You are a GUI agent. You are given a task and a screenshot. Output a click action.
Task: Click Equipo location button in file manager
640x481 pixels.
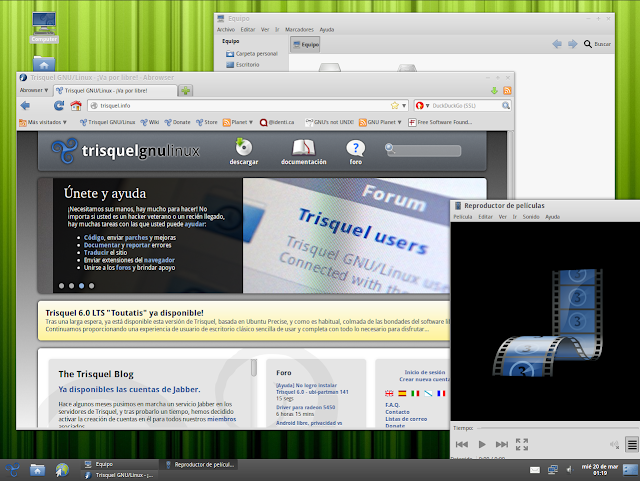click(x=305, y=45)
